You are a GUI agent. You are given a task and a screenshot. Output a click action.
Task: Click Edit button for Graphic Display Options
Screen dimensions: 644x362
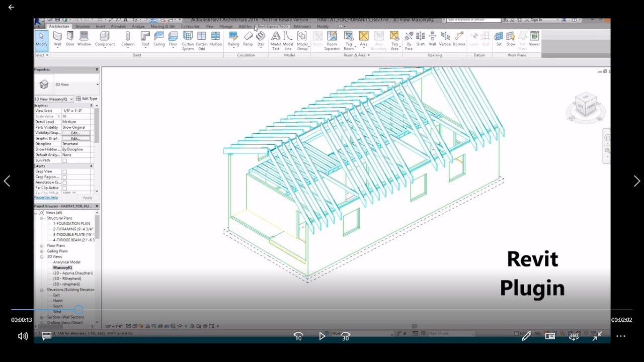point(75,138)
